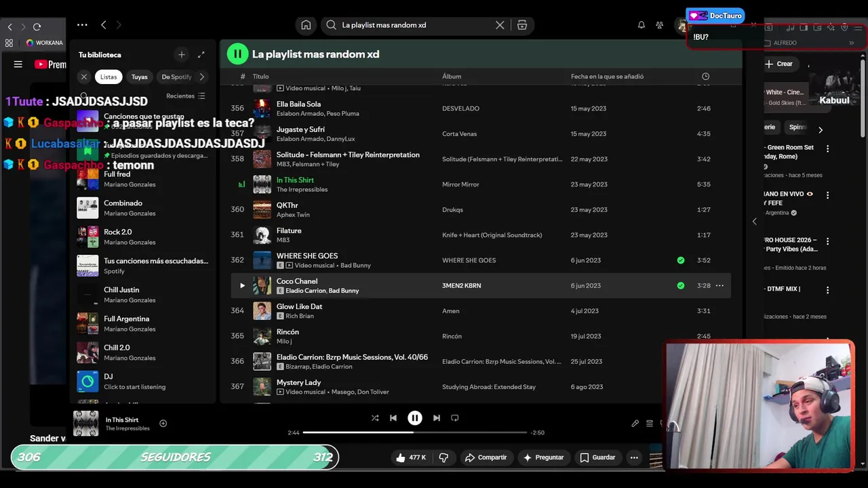Create new playlist with plus in Tu biblioteca
Screen dimensions: 868x488
(x=181, y=54)
